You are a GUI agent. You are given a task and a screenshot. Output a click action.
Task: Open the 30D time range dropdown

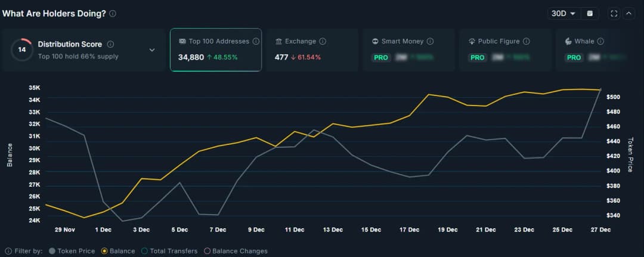[563, 13]
